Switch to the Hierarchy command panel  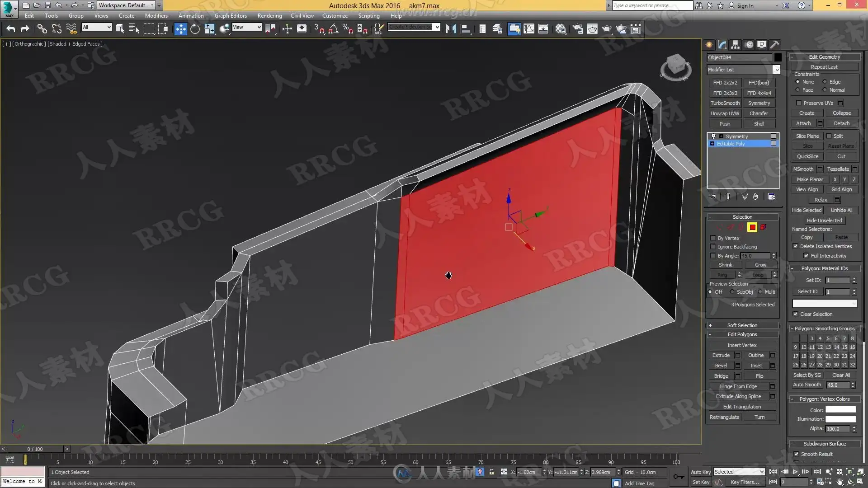[x=735, y=45]
